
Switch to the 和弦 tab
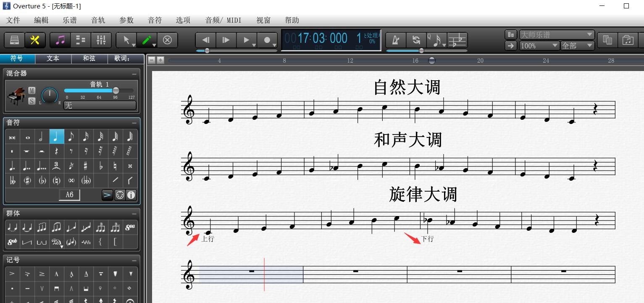click(x=88, y=58)
